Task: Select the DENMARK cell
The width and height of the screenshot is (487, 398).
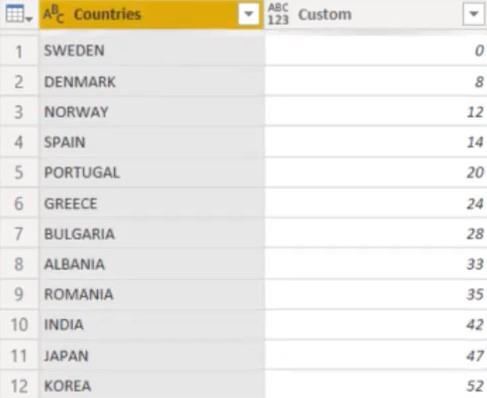Action: (x=152, y=82)
